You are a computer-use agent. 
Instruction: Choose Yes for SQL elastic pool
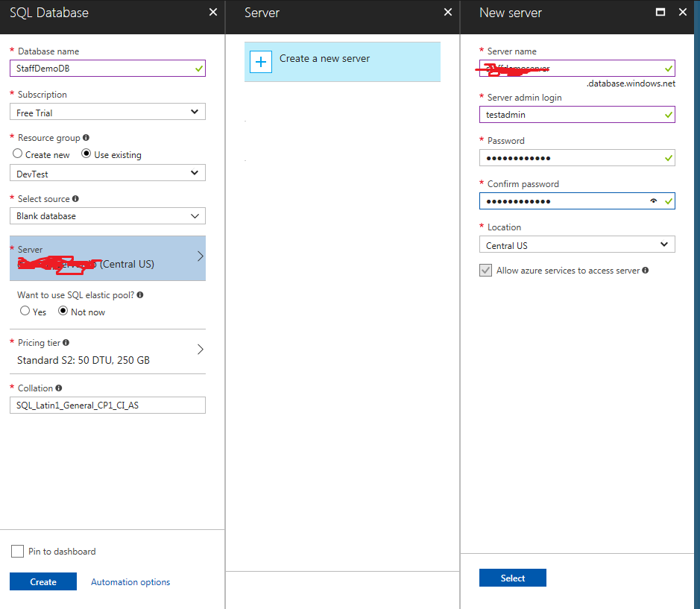(25, 311)
